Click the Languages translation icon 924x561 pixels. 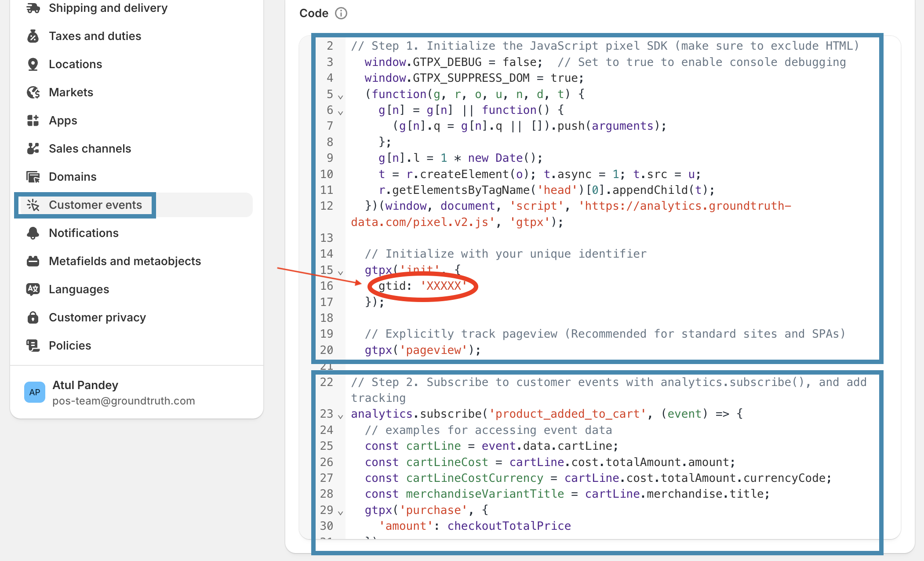point(33,289)
